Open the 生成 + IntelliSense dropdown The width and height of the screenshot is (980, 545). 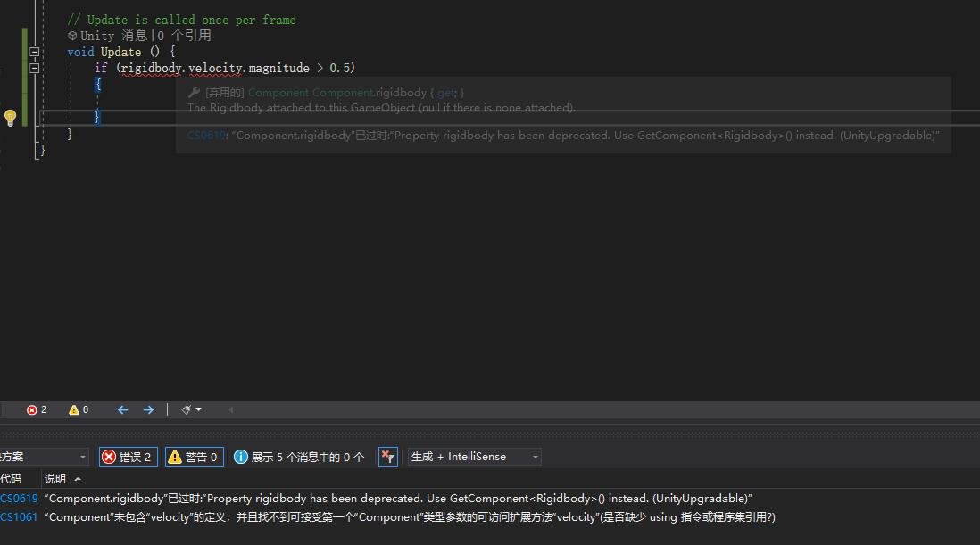474,456
